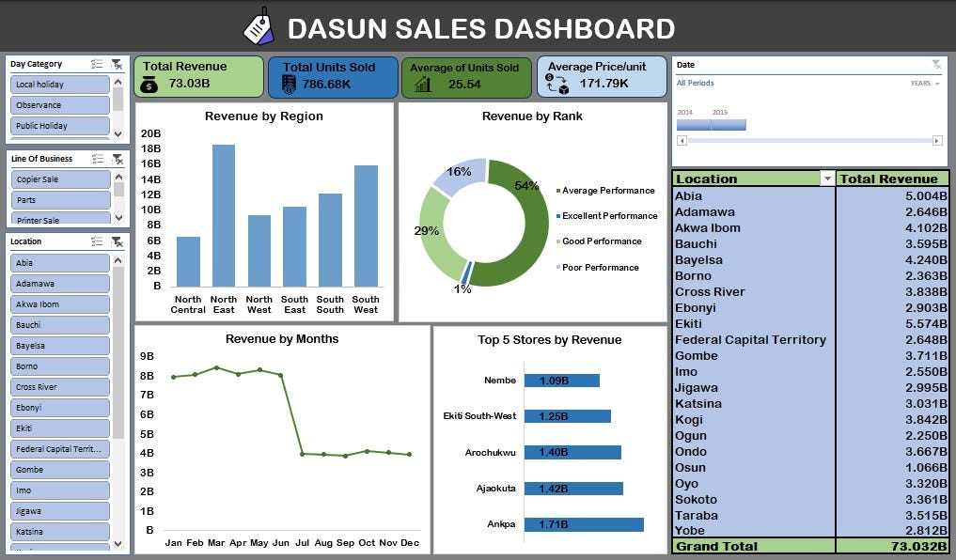
Task: Clear the Line Of Business slicer filter
Action: (117, 158)
